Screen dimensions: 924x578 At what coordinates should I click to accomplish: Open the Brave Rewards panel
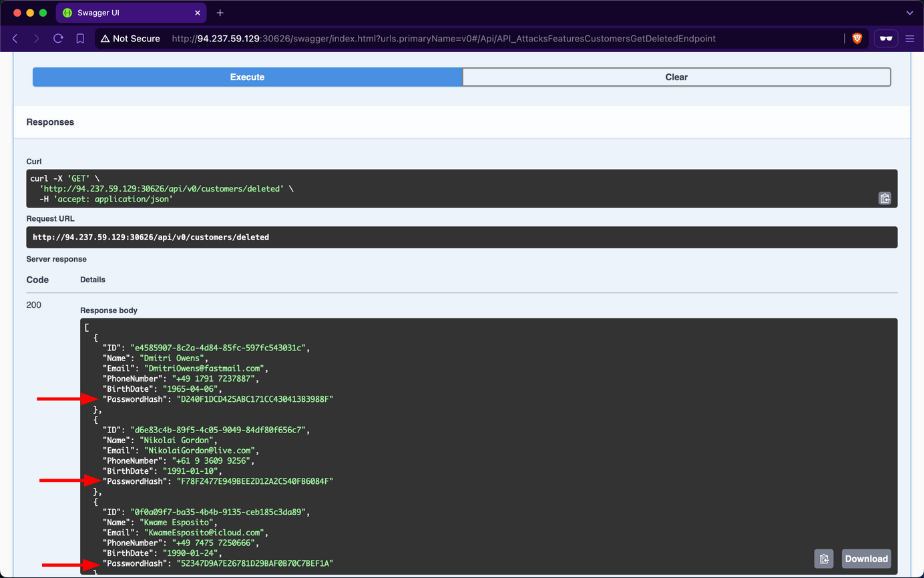point(886,38)
